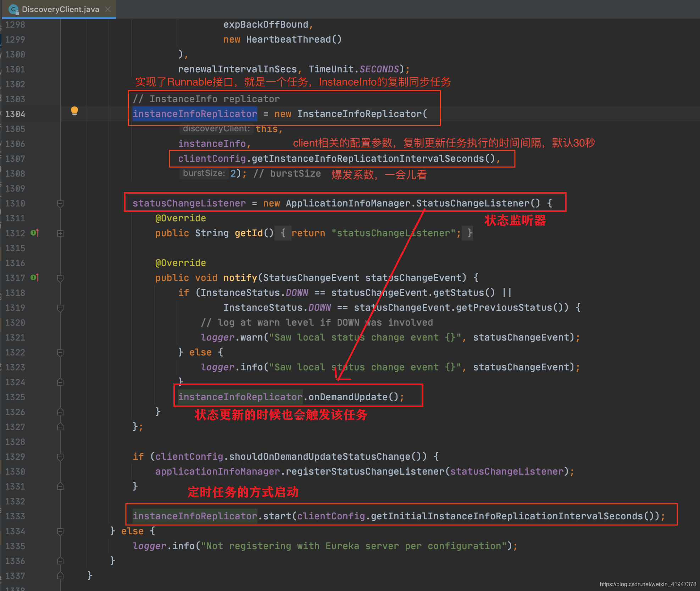
Task: Select the DiscoveryClient.java editor tab
Action: click(60, 9)
